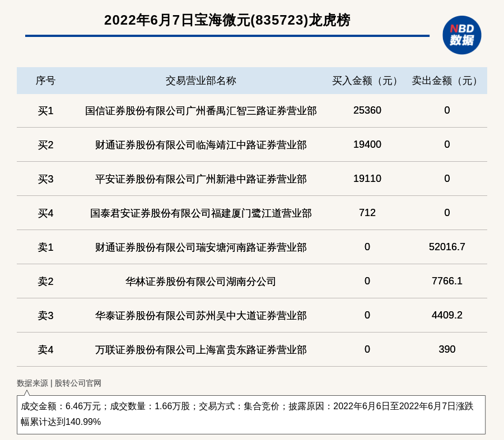This screenshot has width=504, height=440.
Task: Click 财通证券临海靖江中路证券营业部 name
Action: click(x=201, y=145)
